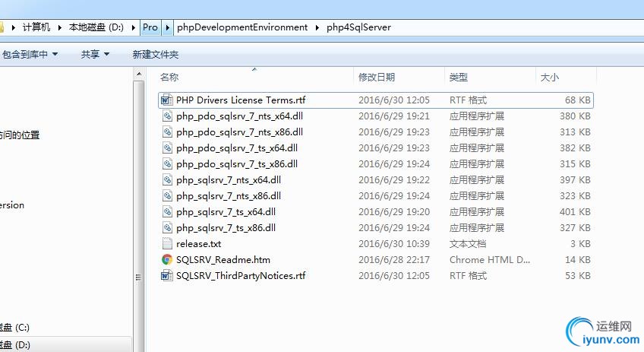644x352 pixels.
Task: Click the DLL icon of php_pdo_sqlsrv_7_nts_x64.dll
Action: pyautogui.click(x=167, y=116)
